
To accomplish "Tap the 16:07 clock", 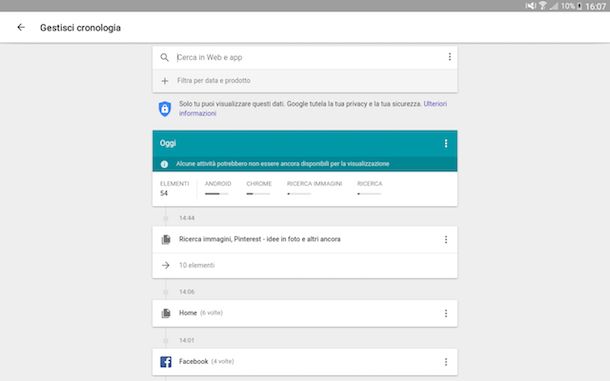I will (596, 6).
